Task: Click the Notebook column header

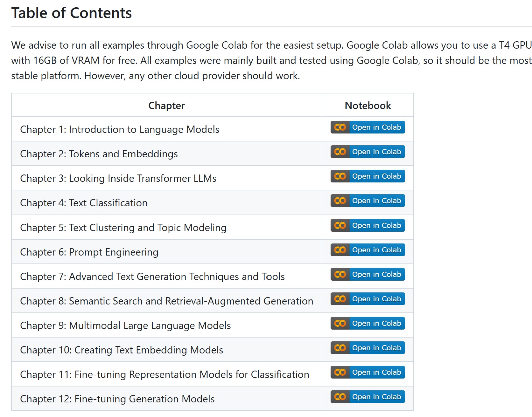Action: click(368, 106)
